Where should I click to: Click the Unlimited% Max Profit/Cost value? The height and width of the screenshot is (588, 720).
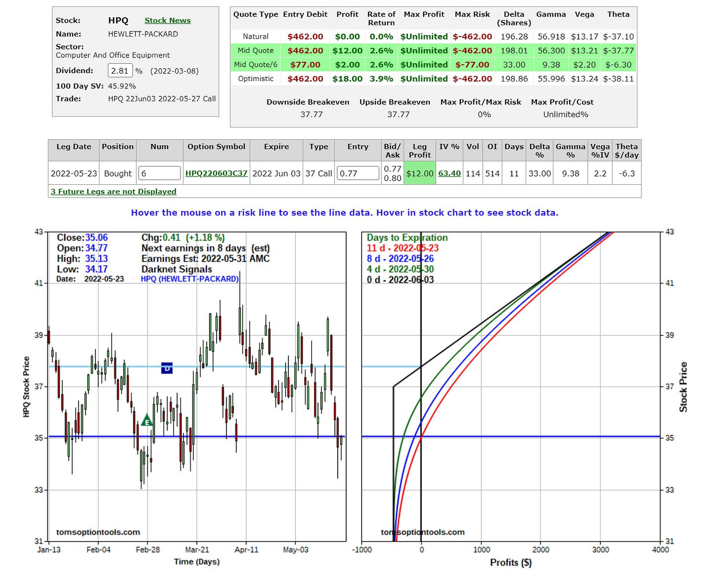566,114
